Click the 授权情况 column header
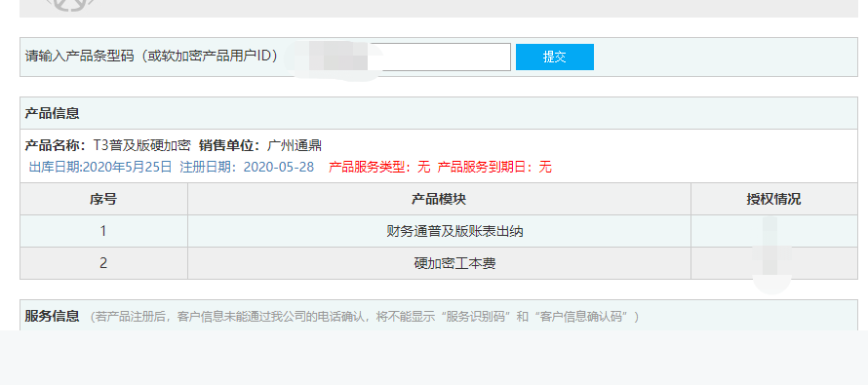The width and height of the screenshot is (868, 385). click(774, 199)
